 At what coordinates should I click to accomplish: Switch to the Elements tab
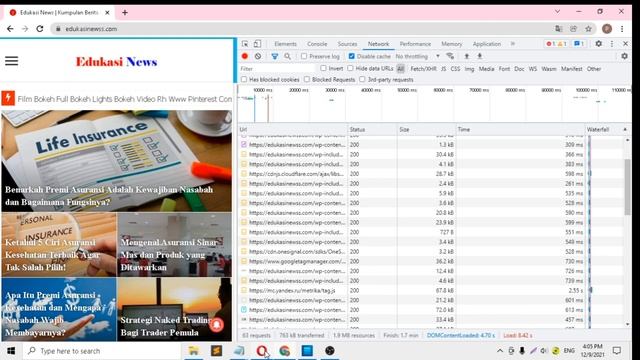285,44
